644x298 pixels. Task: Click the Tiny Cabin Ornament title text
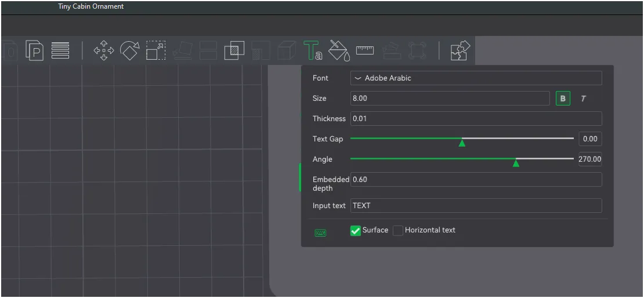(x=91, y=6)
